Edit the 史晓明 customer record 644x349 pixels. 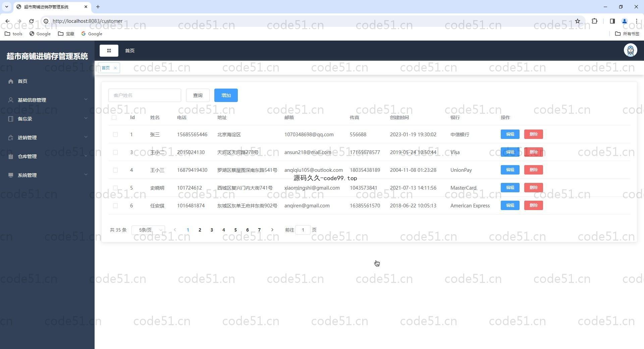click(x=510, y=188)
